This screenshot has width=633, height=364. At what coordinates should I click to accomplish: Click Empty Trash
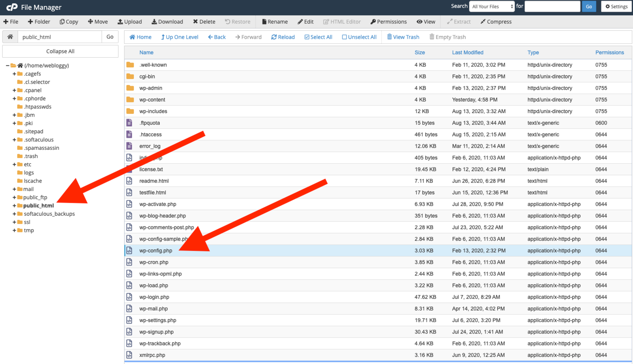(448, 37)
